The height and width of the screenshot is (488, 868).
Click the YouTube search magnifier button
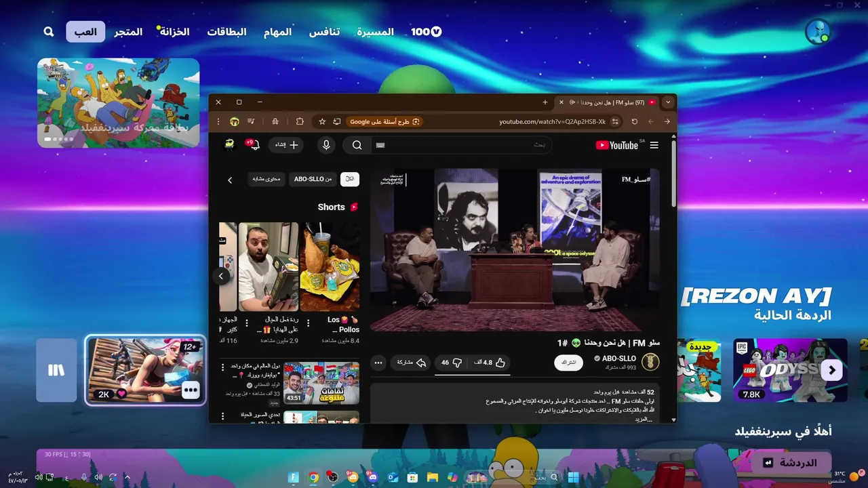coord(357,145)
